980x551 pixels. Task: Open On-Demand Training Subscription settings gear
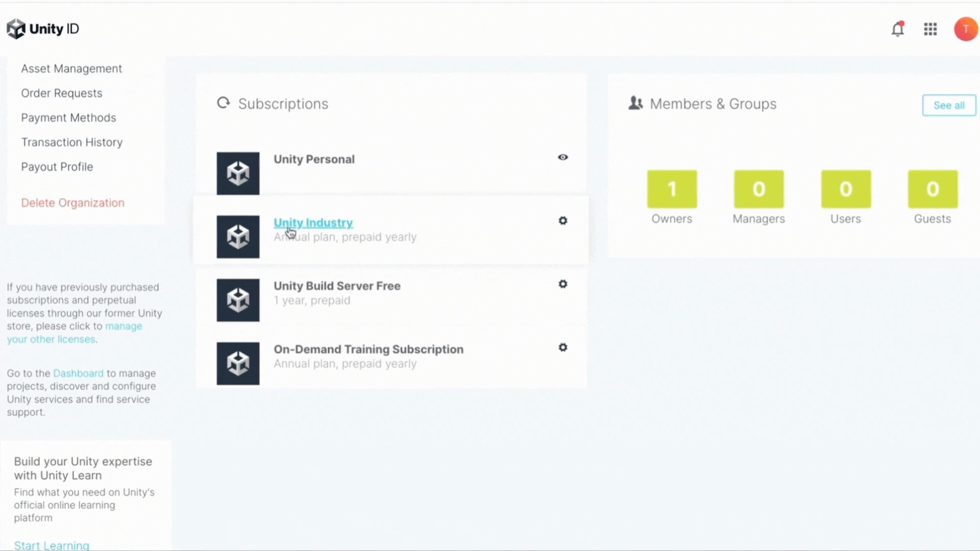tap(562, 347)
